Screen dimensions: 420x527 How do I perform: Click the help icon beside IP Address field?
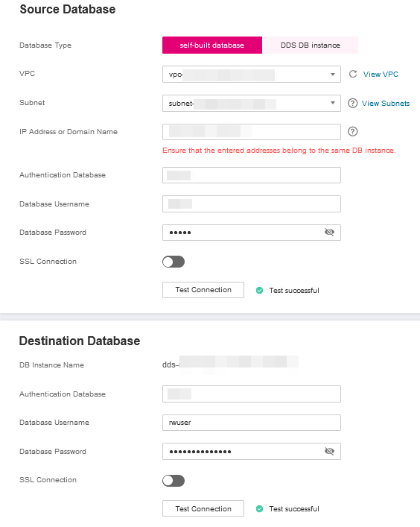(352, 131)
